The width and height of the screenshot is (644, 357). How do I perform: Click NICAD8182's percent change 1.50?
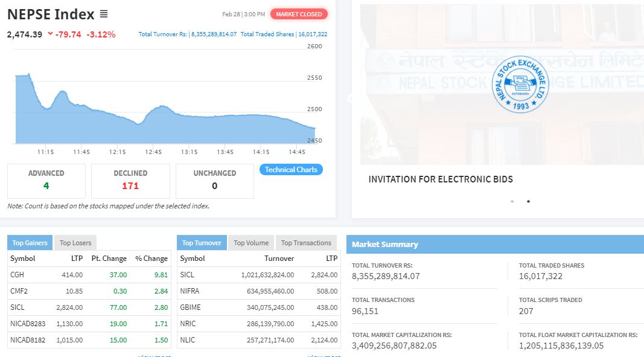pos(161,340)
